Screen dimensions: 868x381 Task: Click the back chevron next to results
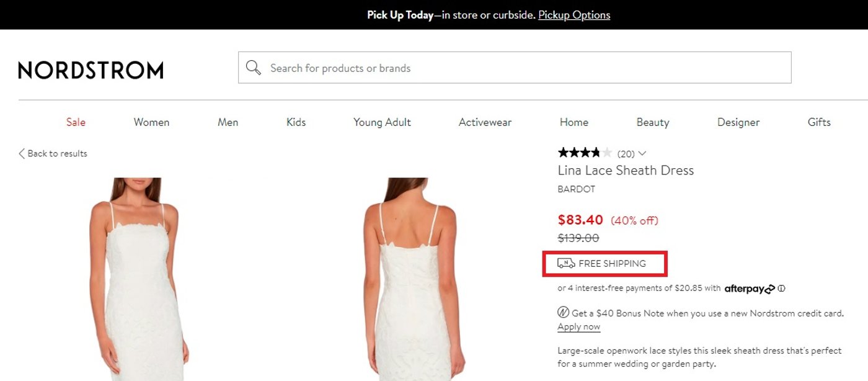[20, 153]
